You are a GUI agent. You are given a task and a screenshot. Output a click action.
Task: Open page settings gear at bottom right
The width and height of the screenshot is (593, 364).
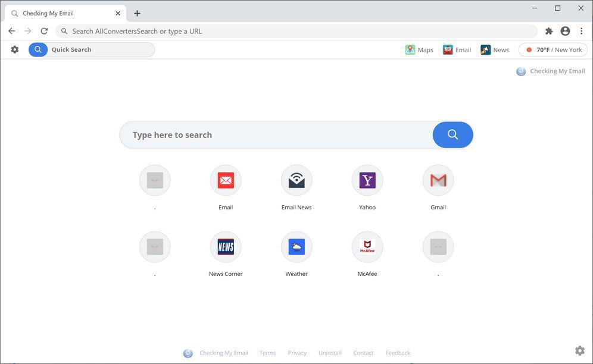point(580,351)
